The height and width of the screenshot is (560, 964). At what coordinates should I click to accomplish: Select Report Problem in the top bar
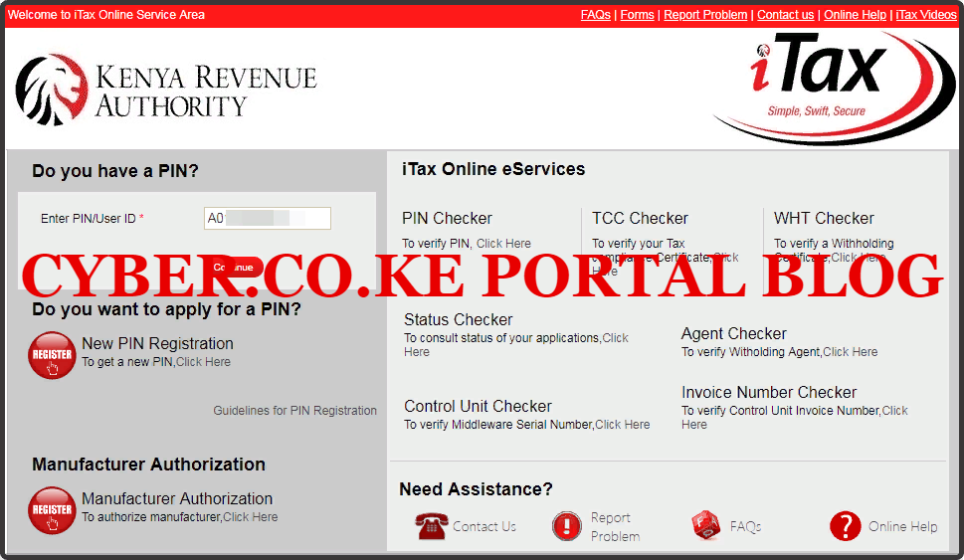(705, 15)
